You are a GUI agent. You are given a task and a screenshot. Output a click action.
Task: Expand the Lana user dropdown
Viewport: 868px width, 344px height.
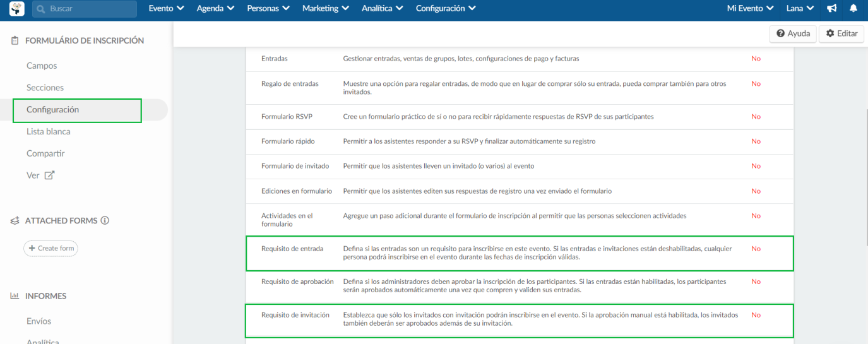[800, 9]
